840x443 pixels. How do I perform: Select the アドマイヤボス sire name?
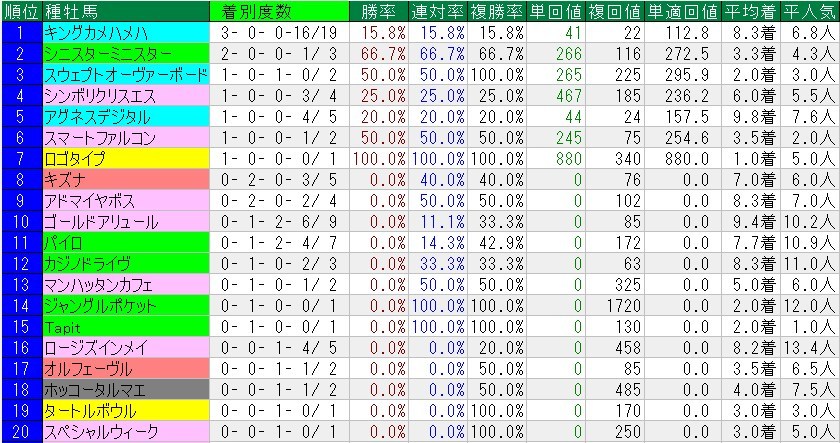(126, 200)
